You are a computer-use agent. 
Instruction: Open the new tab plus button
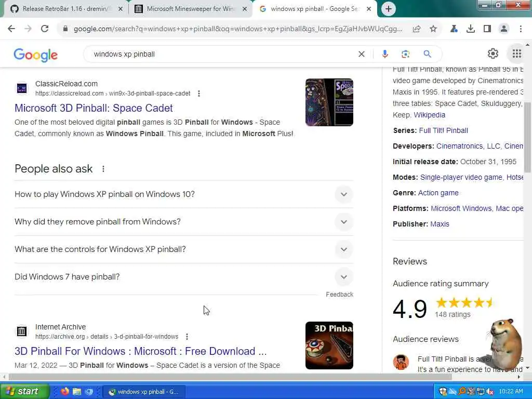click(x=389, y=9)
